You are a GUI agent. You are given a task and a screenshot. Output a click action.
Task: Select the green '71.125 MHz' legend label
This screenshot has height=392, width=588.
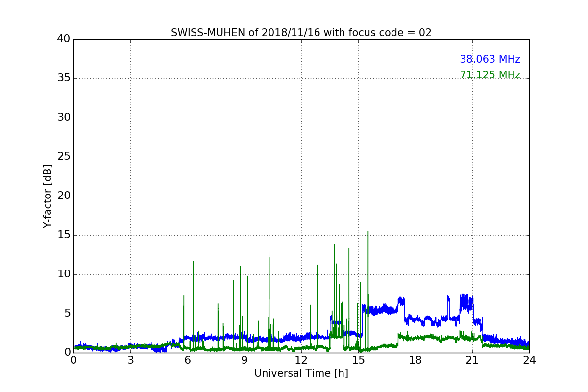[x=490, y=75]
